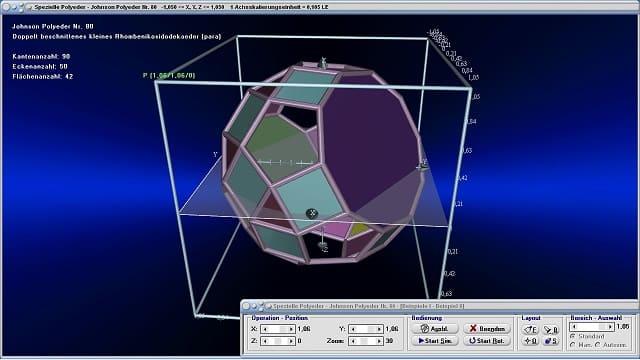Click the Layout F icon button

530,329
